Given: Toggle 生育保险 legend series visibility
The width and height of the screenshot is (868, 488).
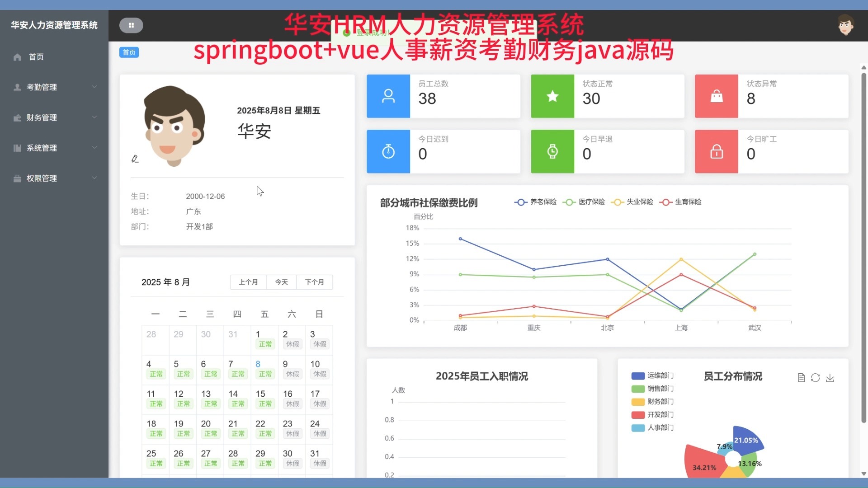Looking at the screenshot, I should point(680,202).
